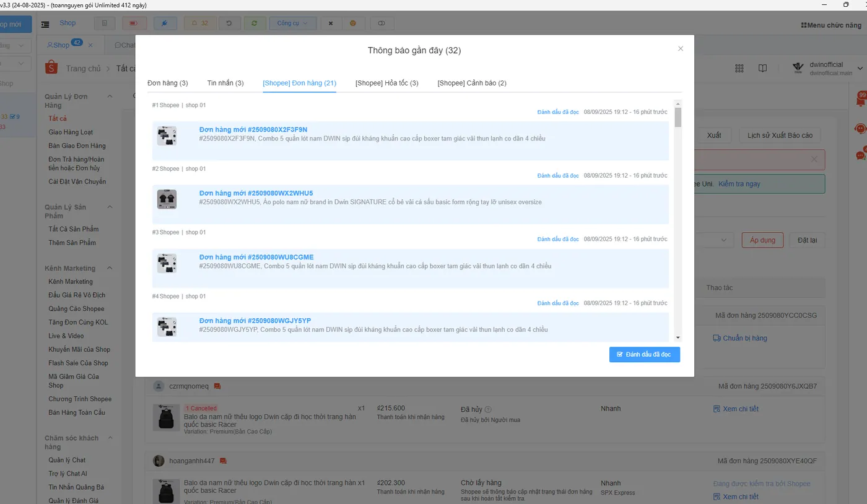Collapse the Quản Lý Sản Phẩm section
The height and width of the screenshot is (504, 867).
pos(110,207)
